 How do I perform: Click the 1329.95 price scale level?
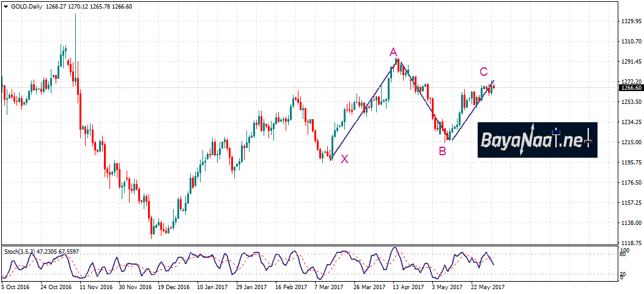(631, 21)
